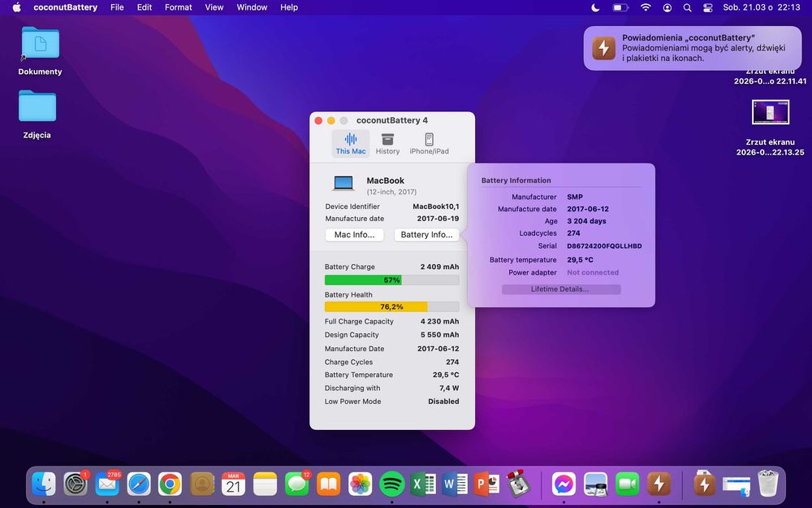Image resolution: width=812 pixels, height=508 pixels.
Task: Click the Design Capacity 5 550 mAh
Action: tap(439, 335)
